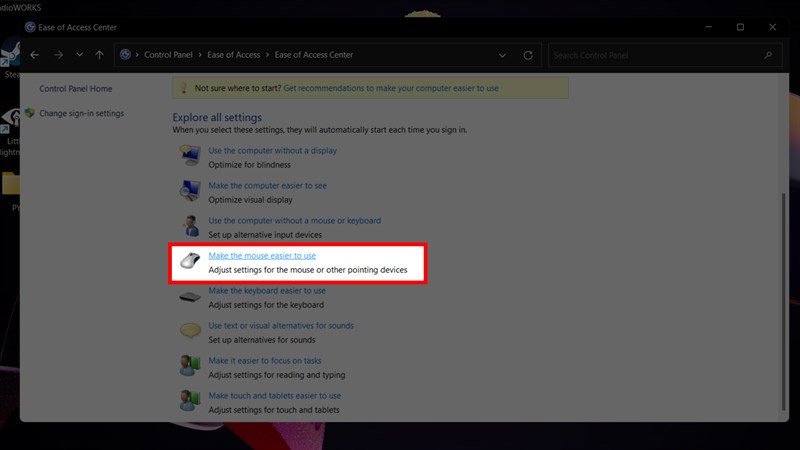Navigate up one level with up arrow
Viewport: 800px width, 450px height.
pyautogui.click(x=99, y=54)
